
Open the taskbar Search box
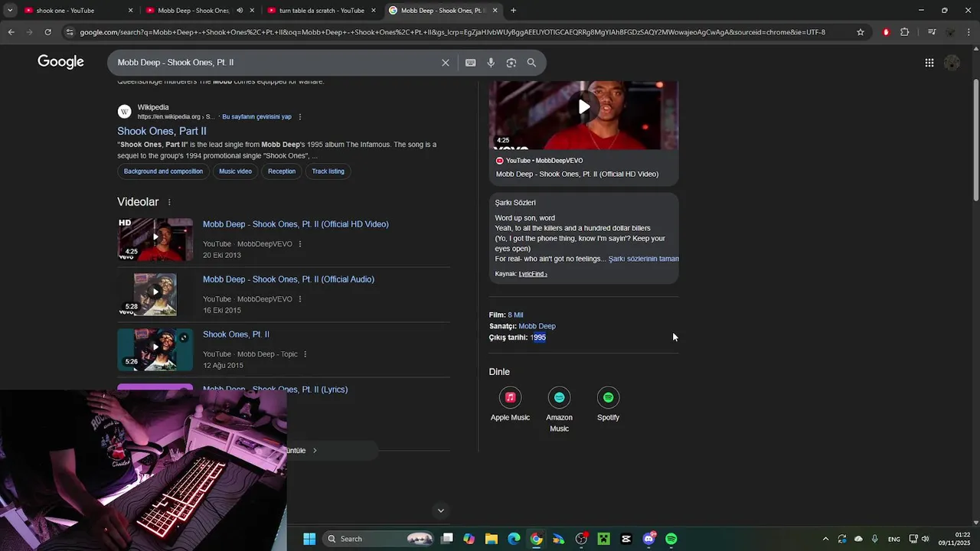pos(378,539)
